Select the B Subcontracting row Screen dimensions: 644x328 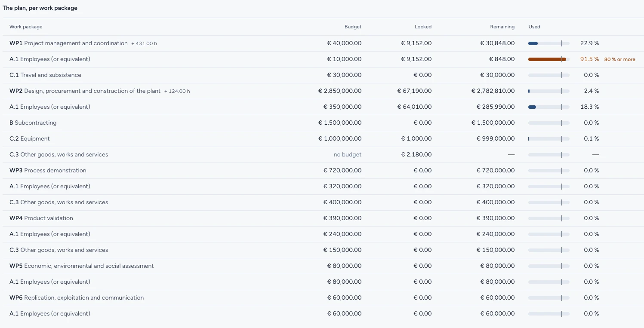tap(322, 123)
